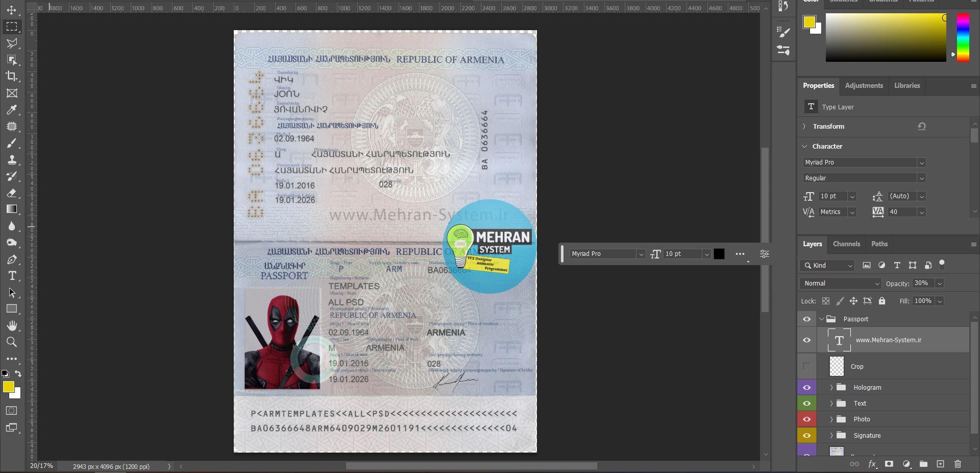Expand the Transform section

[x=804, y=127]
